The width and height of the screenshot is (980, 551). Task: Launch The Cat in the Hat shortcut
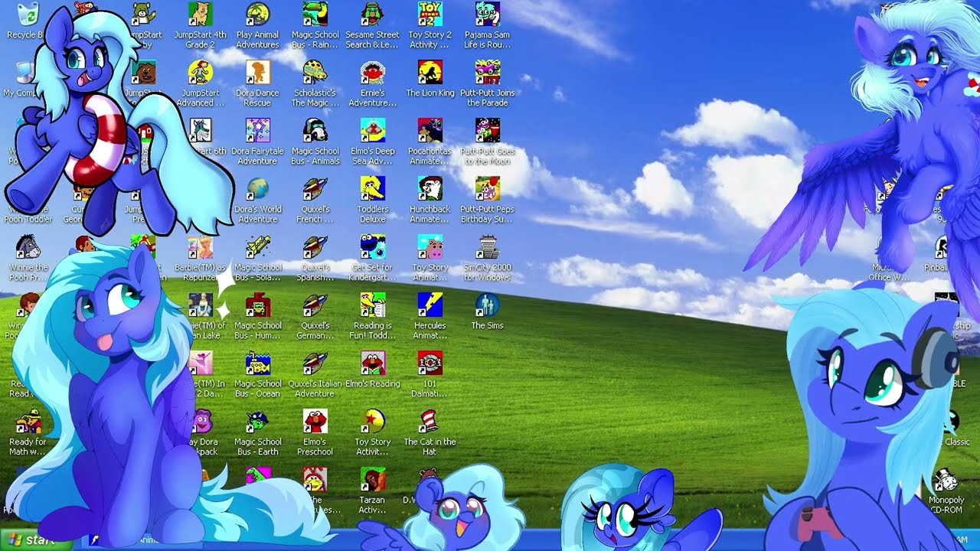[430, 432]
